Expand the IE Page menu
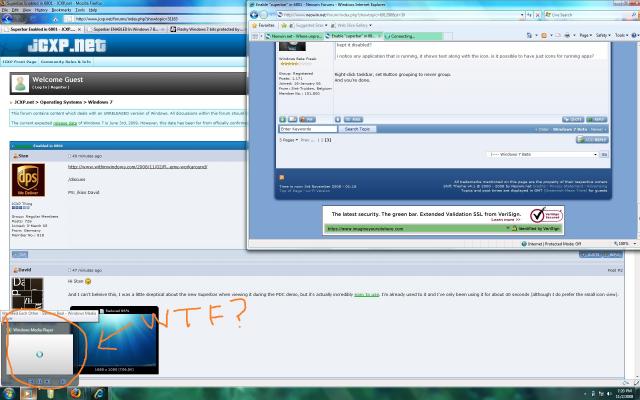Screen dimensions: 640x400 [x=585, y=36]
